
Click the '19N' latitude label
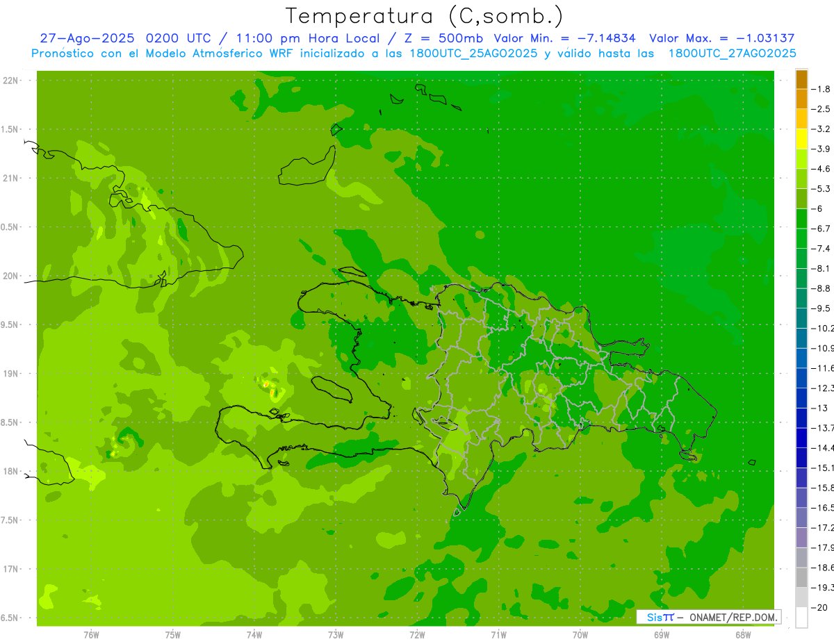pyautogui.click(x=11, y=374)
